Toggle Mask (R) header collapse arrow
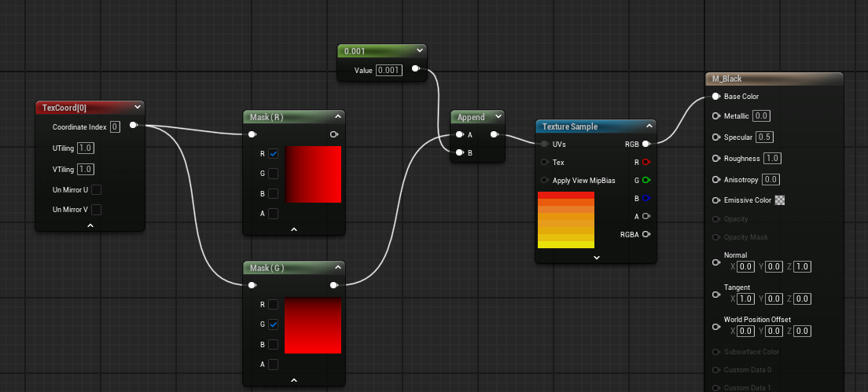The image size is (868, 392). (337, 117)
